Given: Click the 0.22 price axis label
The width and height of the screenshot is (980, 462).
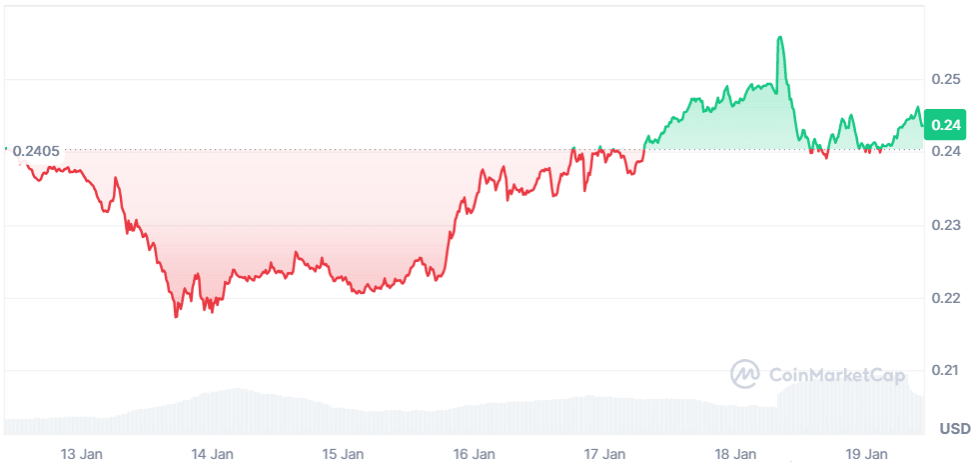Looking at the screenshot, I should pyautogui.click(x=945, y=298).
